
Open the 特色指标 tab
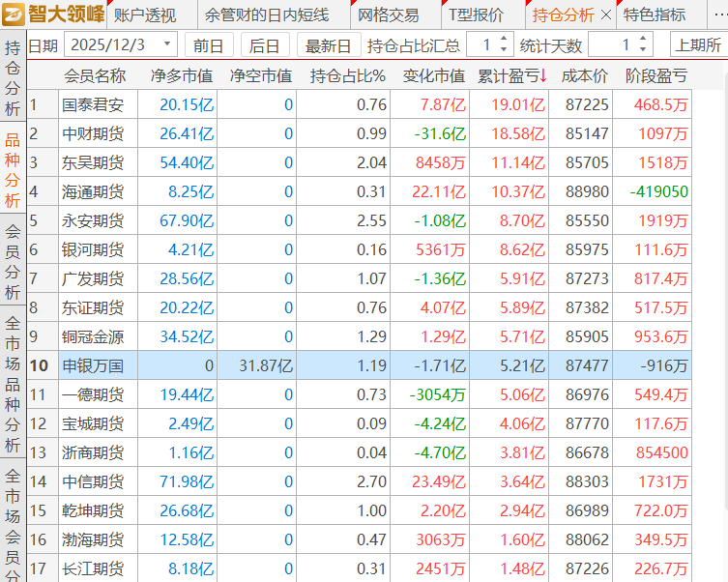tap(655, 15)
